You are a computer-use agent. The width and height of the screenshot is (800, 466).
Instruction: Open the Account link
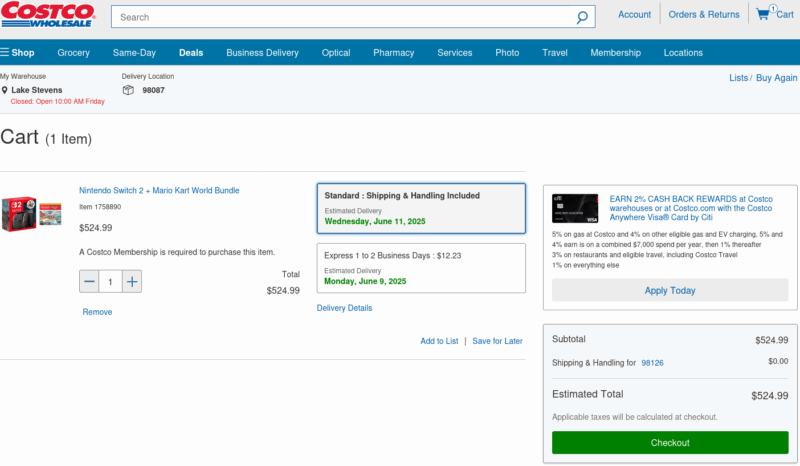click(x=634, y=14)
